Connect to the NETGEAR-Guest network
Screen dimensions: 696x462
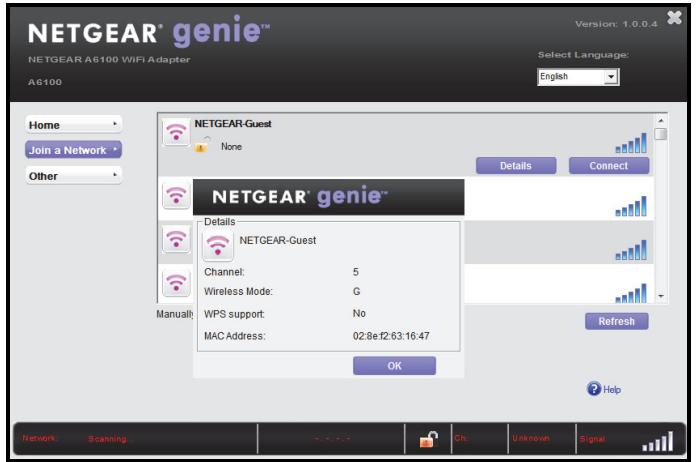(609, 166)
